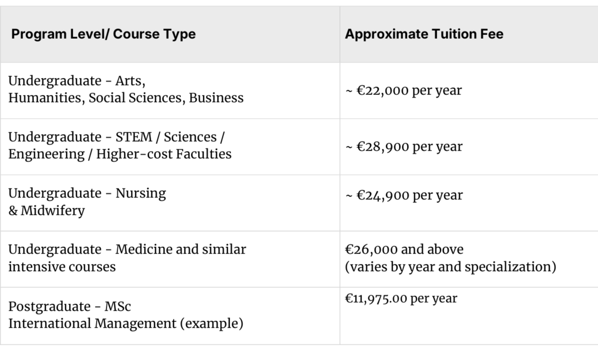Screen dimensions: 598x364
Task: Click the 'Postgraduate - MSc' text line
Action: [69, 306]
